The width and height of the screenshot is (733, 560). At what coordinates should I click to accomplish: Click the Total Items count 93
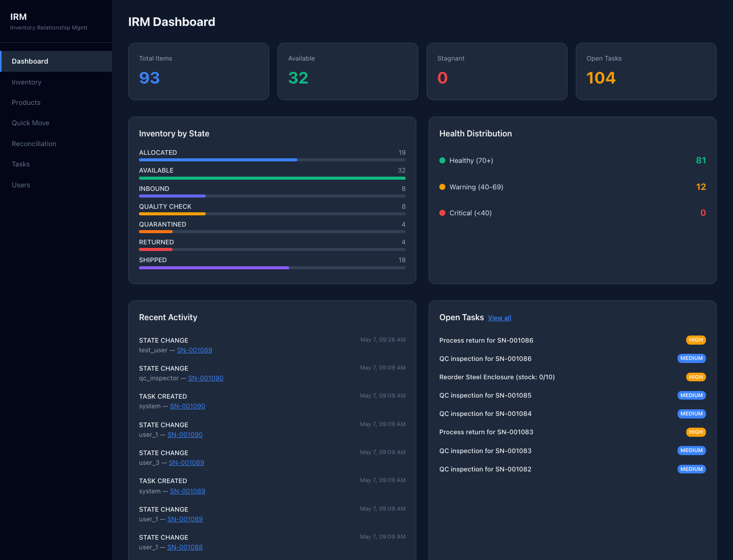(149, 78)
